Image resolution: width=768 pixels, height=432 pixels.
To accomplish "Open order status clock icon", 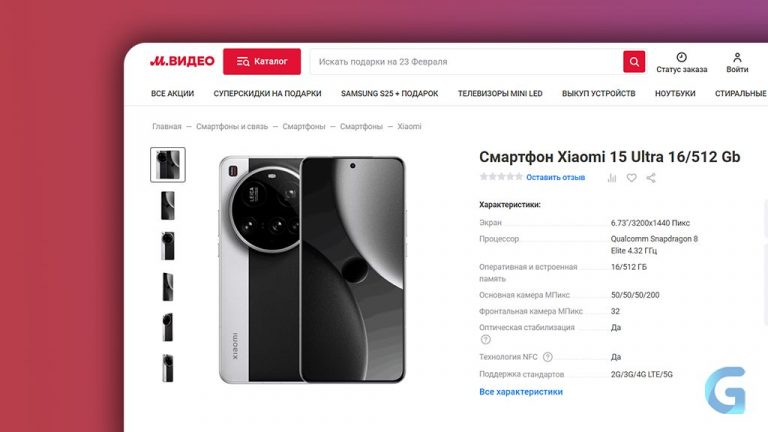I will click(x=681, y=57).
